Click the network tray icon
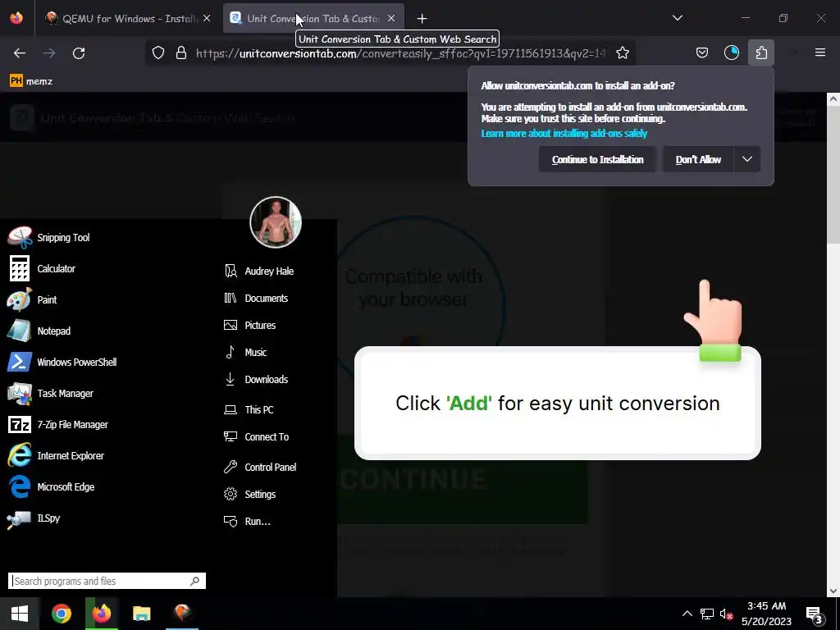Image resolution: width=840 pixels, height=630 pixels. point(706,614)
